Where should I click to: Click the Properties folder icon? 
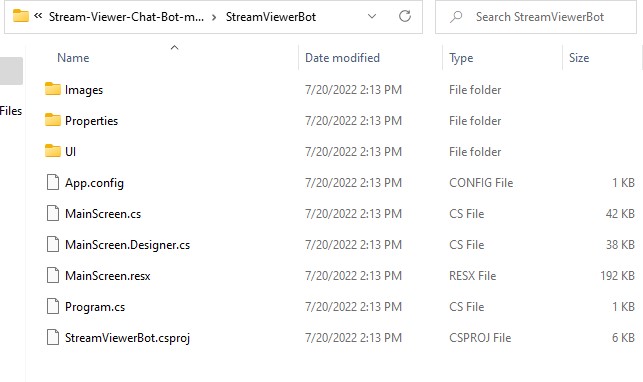(52, 120)
